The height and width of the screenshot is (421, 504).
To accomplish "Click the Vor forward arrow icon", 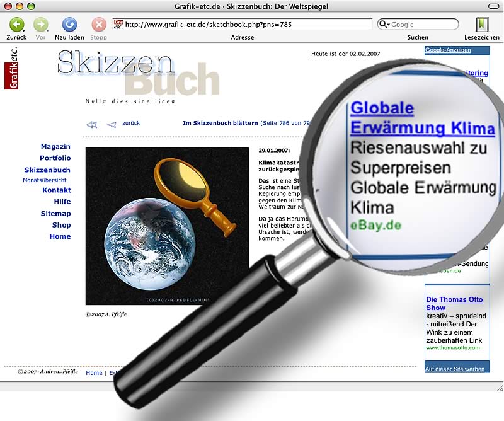I will tap(41, 25).
